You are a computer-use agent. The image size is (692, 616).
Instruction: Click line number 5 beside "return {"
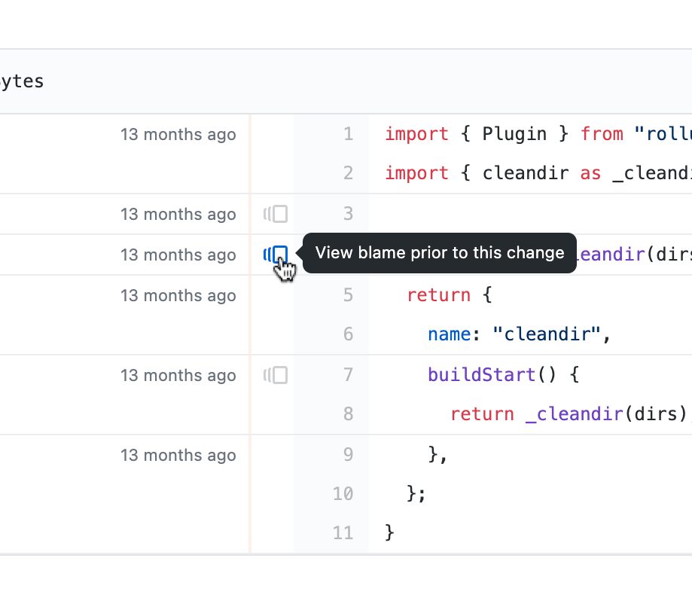click(347, 295)
